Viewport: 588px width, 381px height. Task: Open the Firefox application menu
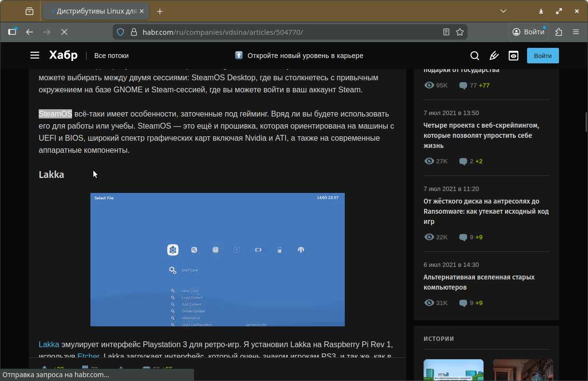[x=576, y=32]
